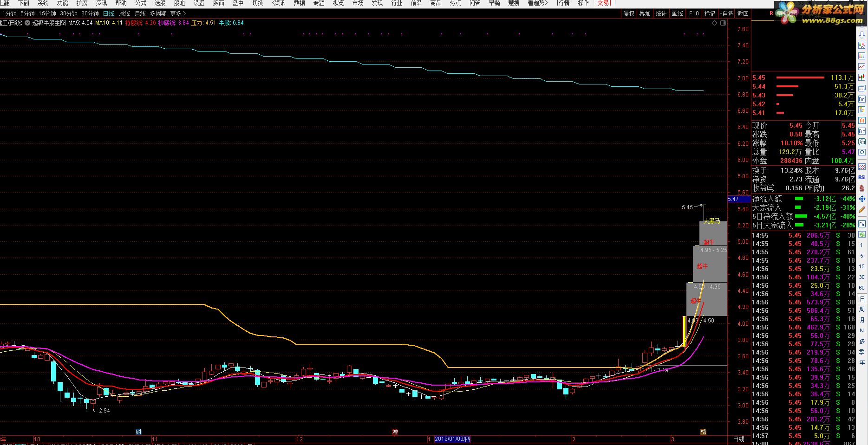
Task: Click the FS icon in right sidebar
Action: [x=862, y=224]
